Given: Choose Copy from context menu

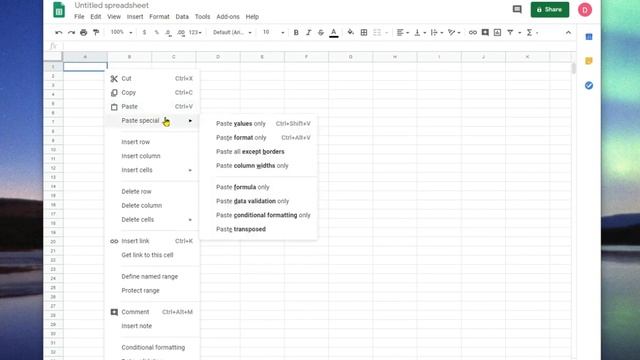Looking at the screenshot, I should point(152,93).
